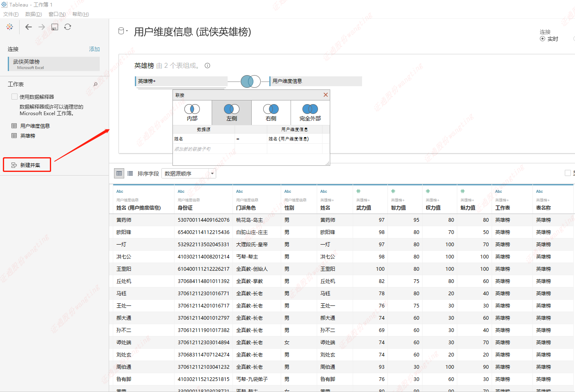Click the 身份证 column header

coord(185,208)
